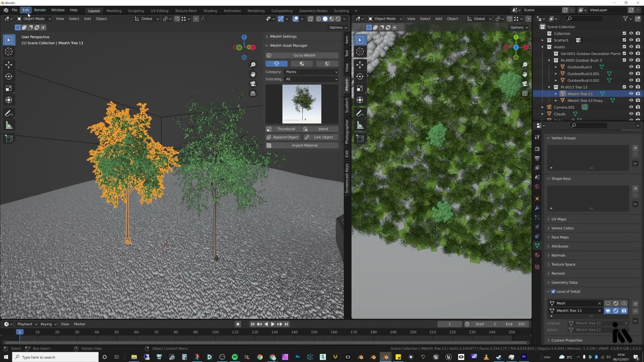Click the Outliner filter funnel icon
644x362 pixels.
626,19
